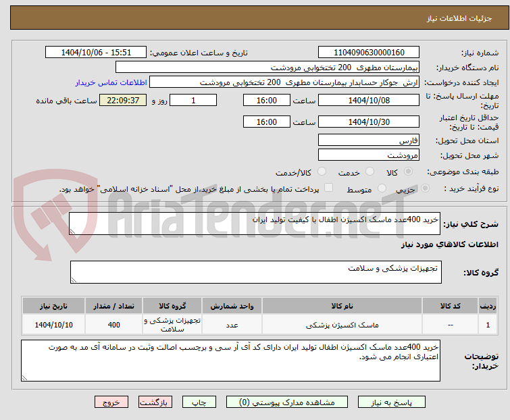Click price validity date 1404/10/30
510x420 pixels.
[369, 122]
